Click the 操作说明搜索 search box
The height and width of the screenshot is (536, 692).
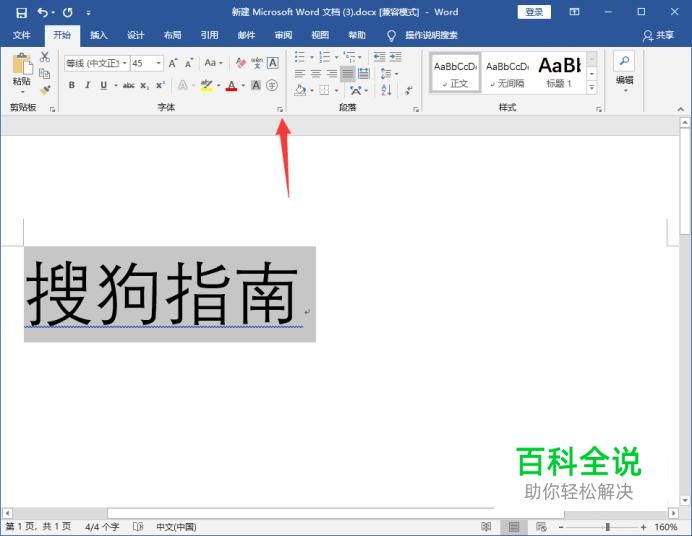[x=431, y=35]
